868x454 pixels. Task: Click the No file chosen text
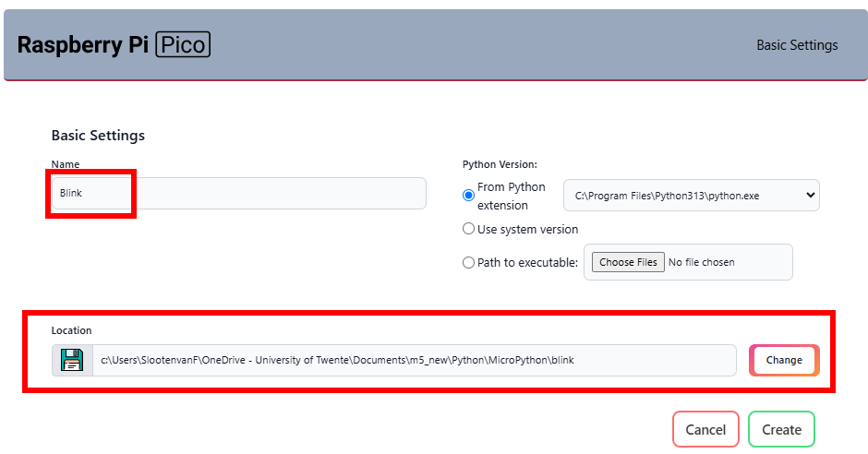tap(702, 262)
